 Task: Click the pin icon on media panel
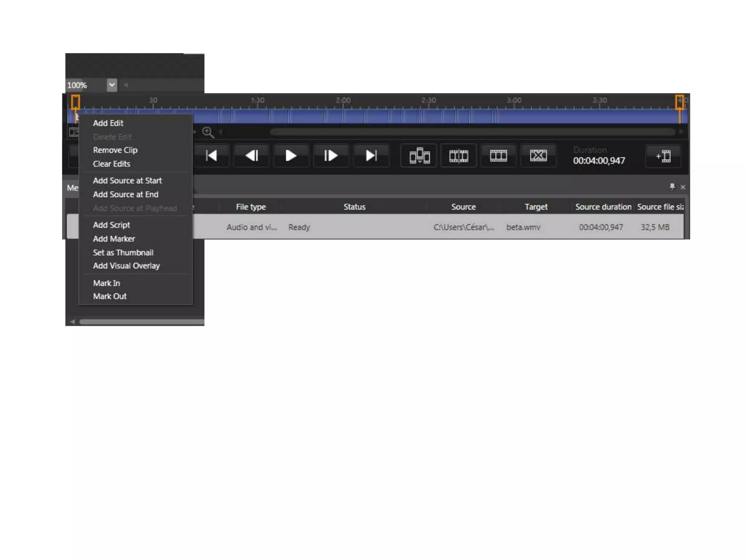pyautogui.click(x=672, y=187)
